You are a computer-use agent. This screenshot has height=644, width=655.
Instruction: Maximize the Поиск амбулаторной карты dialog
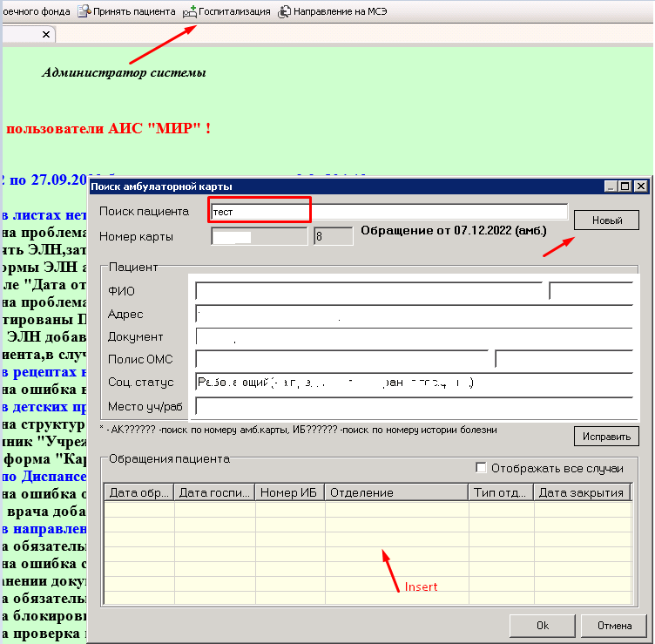pos(625,186)
